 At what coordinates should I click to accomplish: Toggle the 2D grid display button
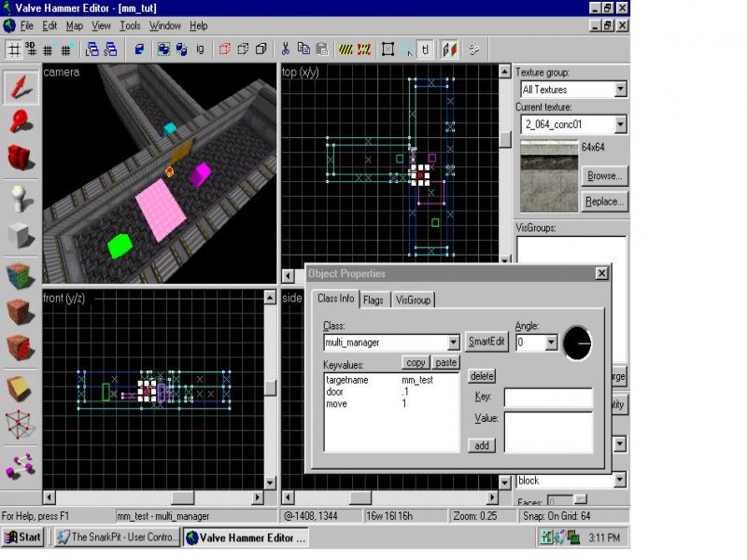[14, 49]
